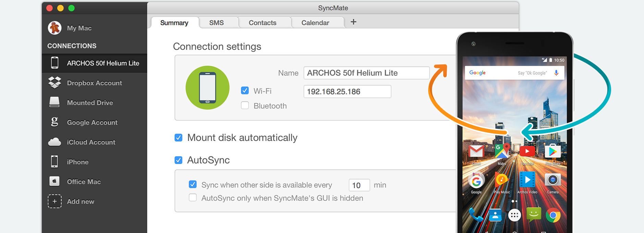Select the Office Mac connection

pos(95,182)
